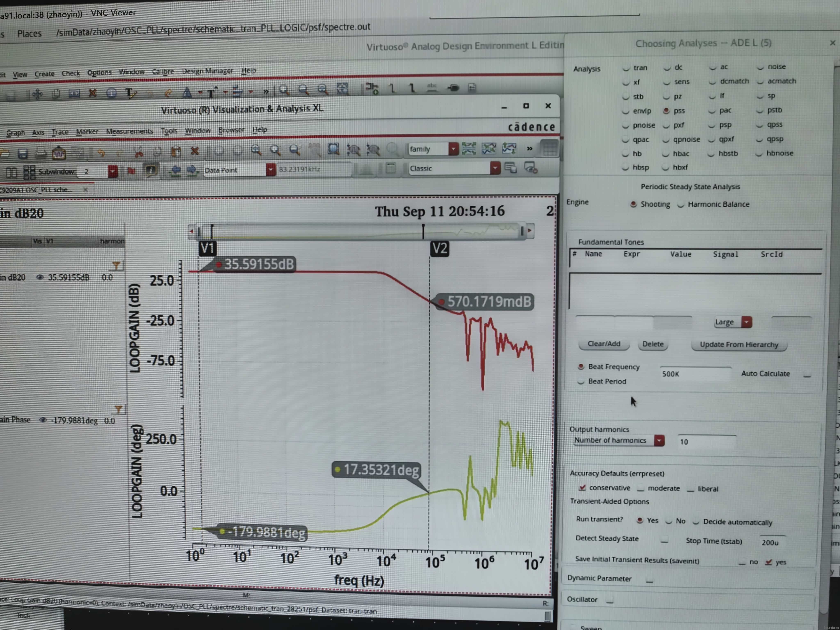The image size is (840, 630).
Task: Toggle visibility eye for the dB20 trace
Action: pos(40,277)
